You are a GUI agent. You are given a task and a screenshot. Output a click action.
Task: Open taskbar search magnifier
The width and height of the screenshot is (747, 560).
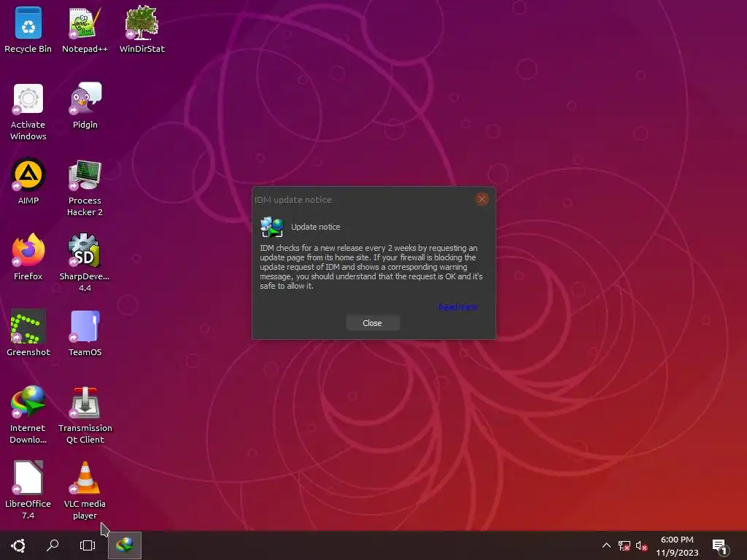pos(53,545)
